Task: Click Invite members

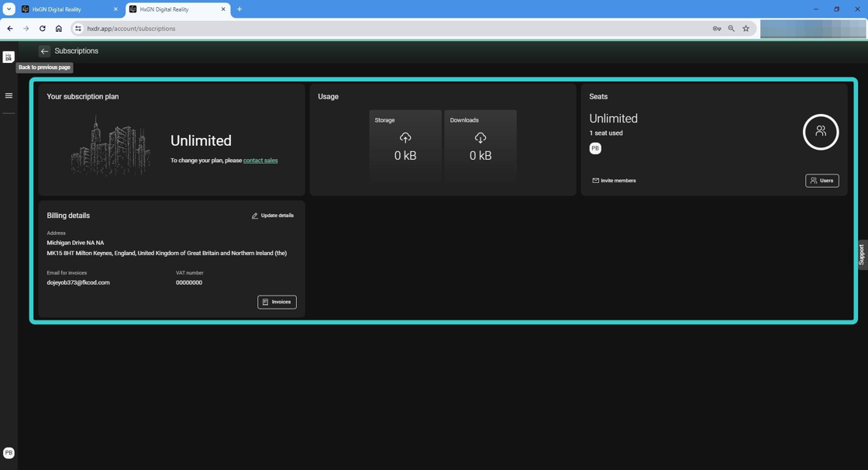Action: (x=614, y=181)
